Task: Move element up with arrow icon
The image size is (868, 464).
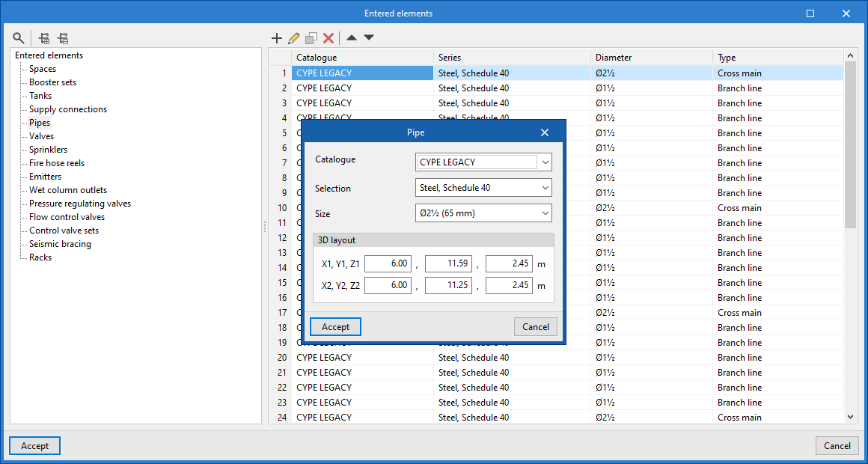Action: [351, 38]
